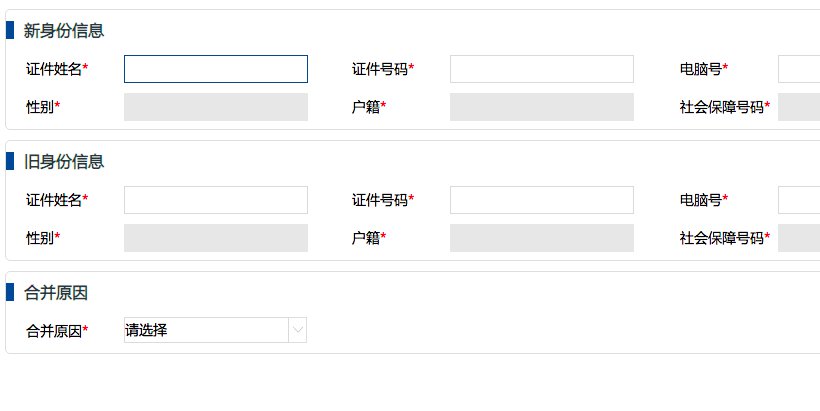Click the greyed 户籍 field in 旧身份信息
The height and width of the screenshot is (411, 820).
541,238
